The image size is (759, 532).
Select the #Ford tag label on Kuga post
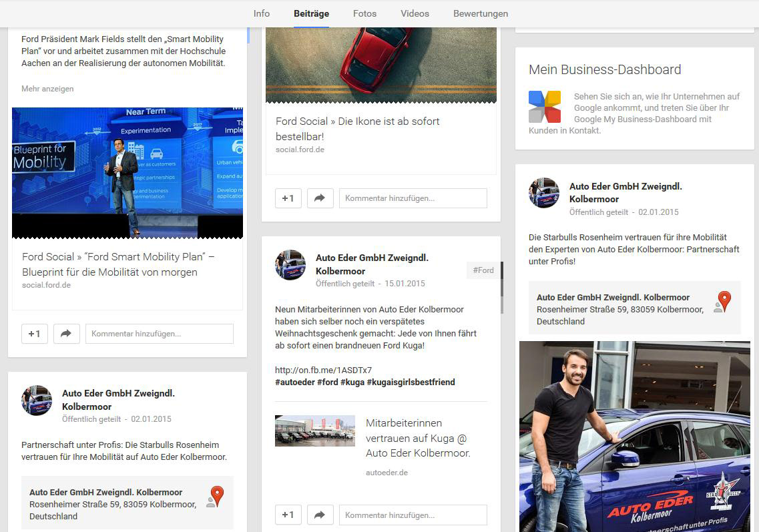coord(483,270)
